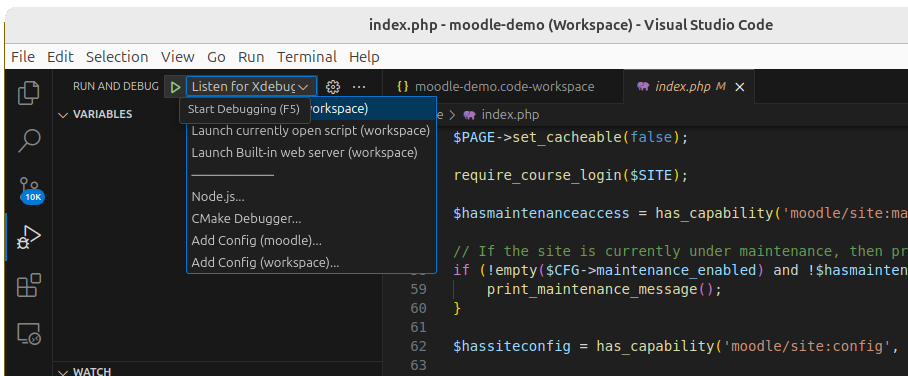Viewport: 908px width, 376px height.
Task: Open the Help menu
Action: (364, 57)
